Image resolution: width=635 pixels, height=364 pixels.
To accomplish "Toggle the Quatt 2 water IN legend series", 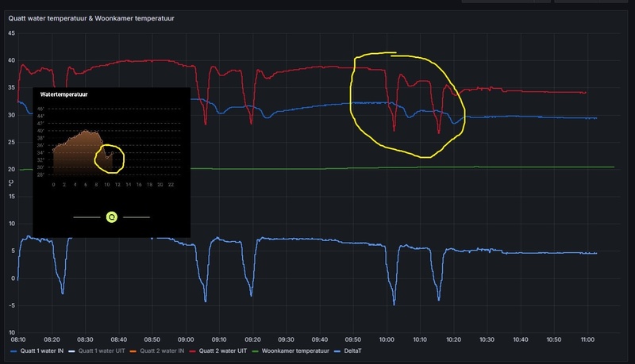I will coord(162,351).
